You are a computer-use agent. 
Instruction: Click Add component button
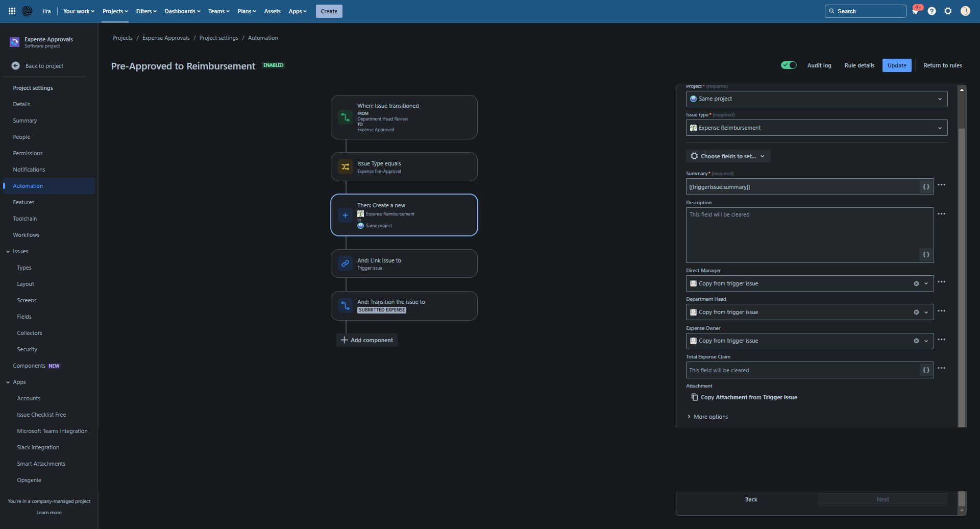366,340
